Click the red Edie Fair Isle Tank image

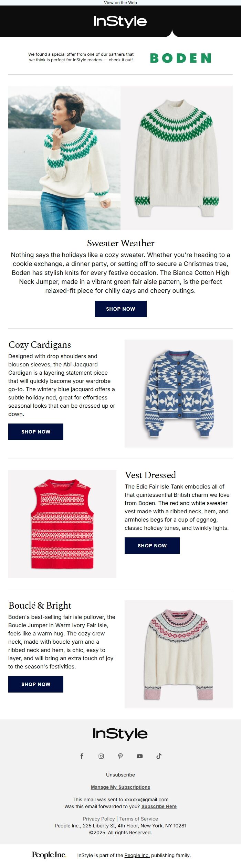(x=62, y=524)
